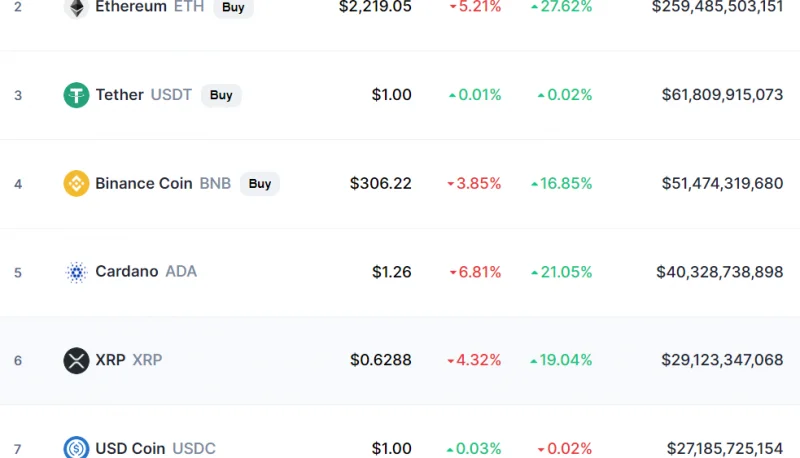Click the Ethereum name link

coord(131,7)
